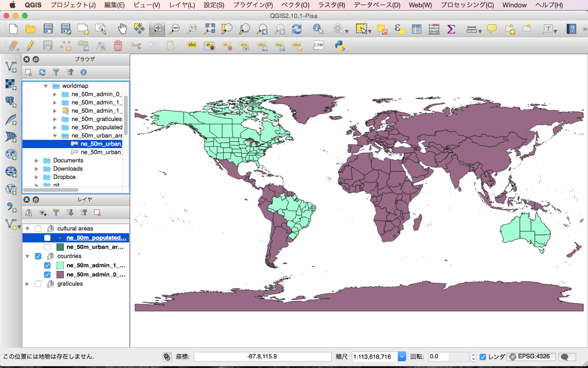Hide the ne_50m_admin_0 layer

(x=47, y=275)
